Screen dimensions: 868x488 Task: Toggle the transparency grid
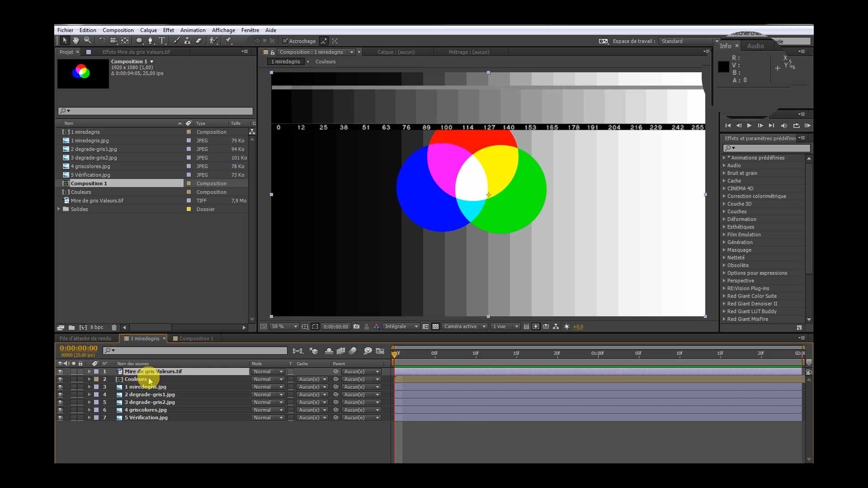click(435, 327)
